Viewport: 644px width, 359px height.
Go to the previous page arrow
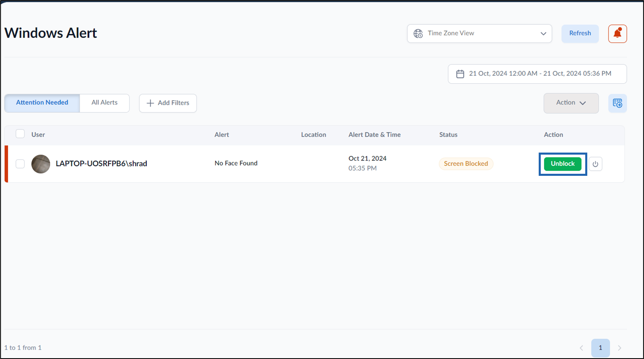[582, 348]
